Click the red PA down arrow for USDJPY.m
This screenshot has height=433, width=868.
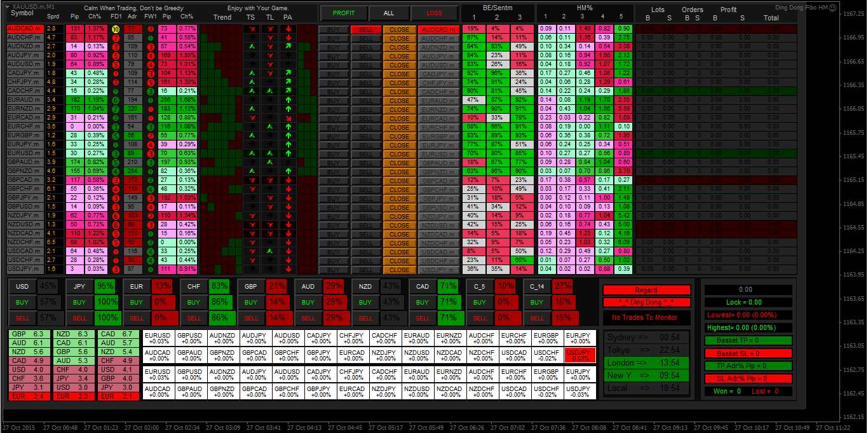click(288, 269)
